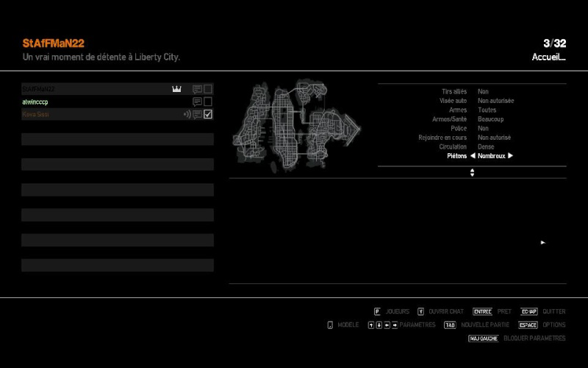Open chat bubble icon in StAfFMaN22 row
The height and width of the screenshot is (368, 588).
(197, 89)
